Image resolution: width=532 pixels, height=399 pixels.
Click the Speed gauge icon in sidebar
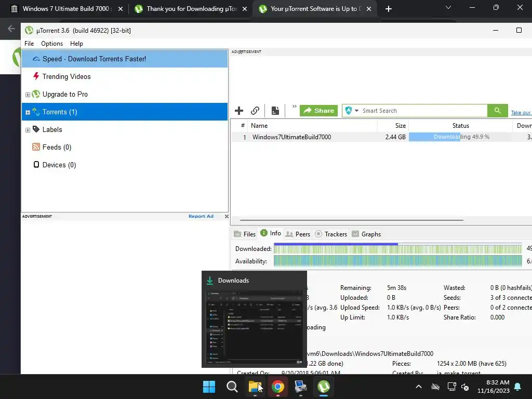pos(36,59)
